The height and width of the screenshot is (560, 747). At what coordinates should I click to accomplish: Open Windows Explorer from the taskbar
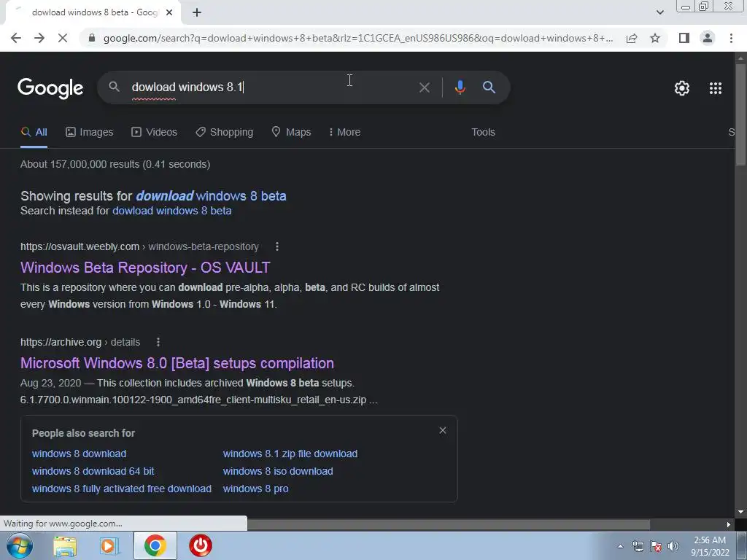[65, 545]
